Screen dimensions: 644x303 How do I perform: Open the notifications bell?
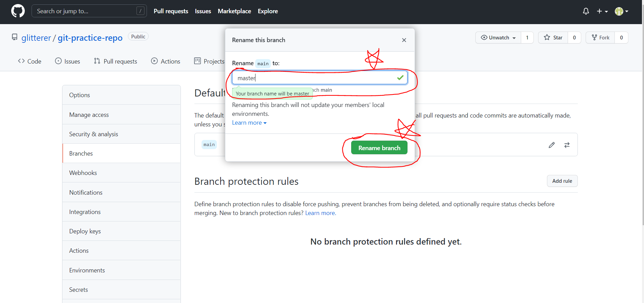(x=586, y=11)
